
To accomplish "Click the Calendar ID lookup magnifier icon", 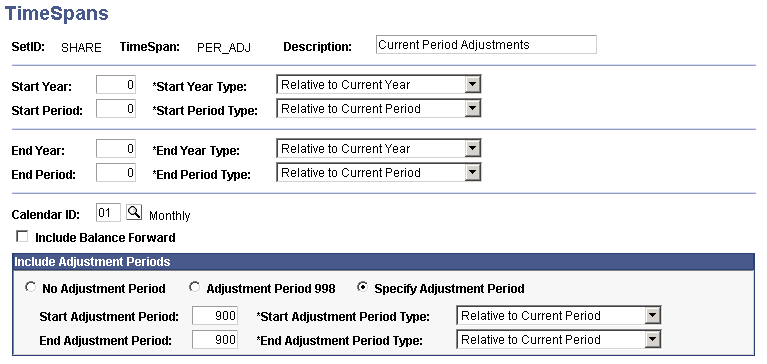I will click(x=134, y=213).
